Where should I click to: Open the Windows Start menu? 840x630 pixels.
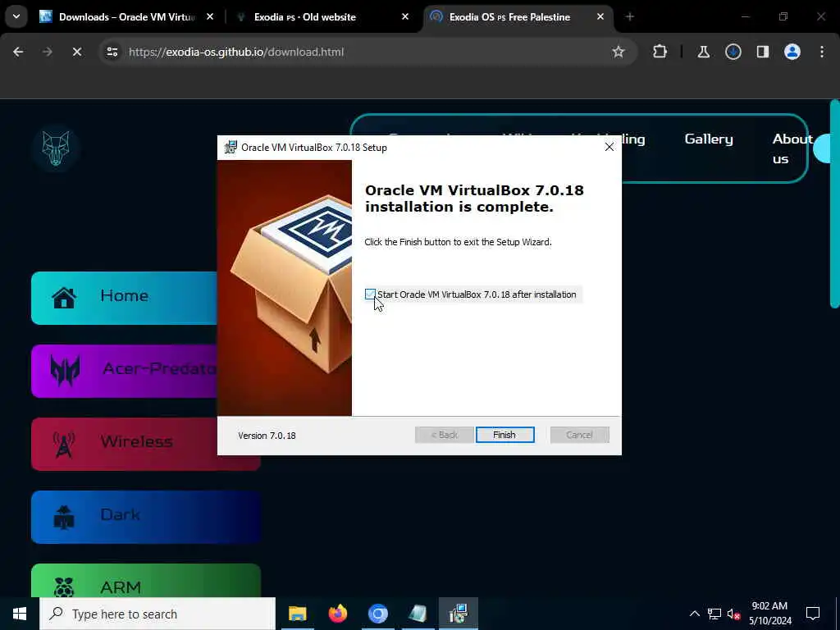tap(20, 614)
